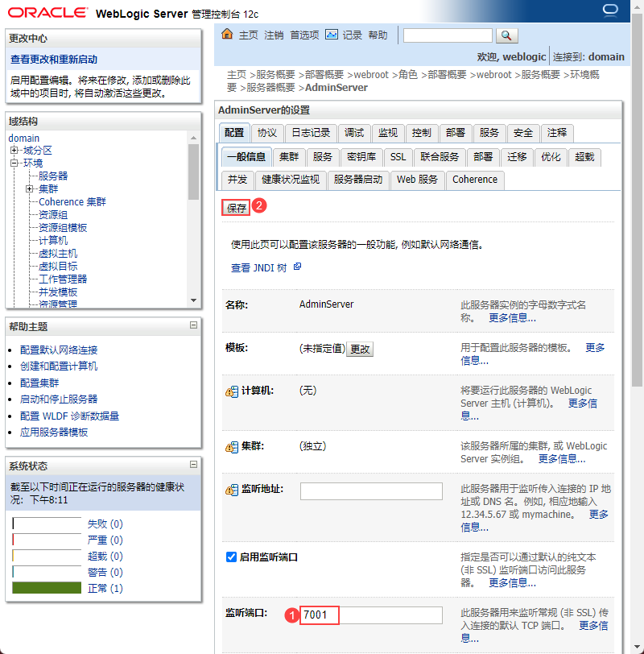This screenshot has width=644, height=654.
Task: Expand the 域分区 tree node
Action: (x=14, y=150)
